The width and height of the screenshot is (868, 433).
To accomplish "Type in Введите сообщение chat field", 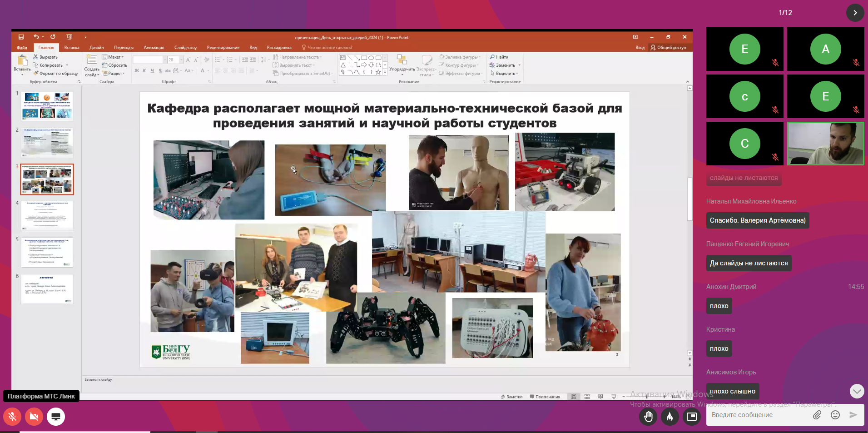I will [759, 415].
